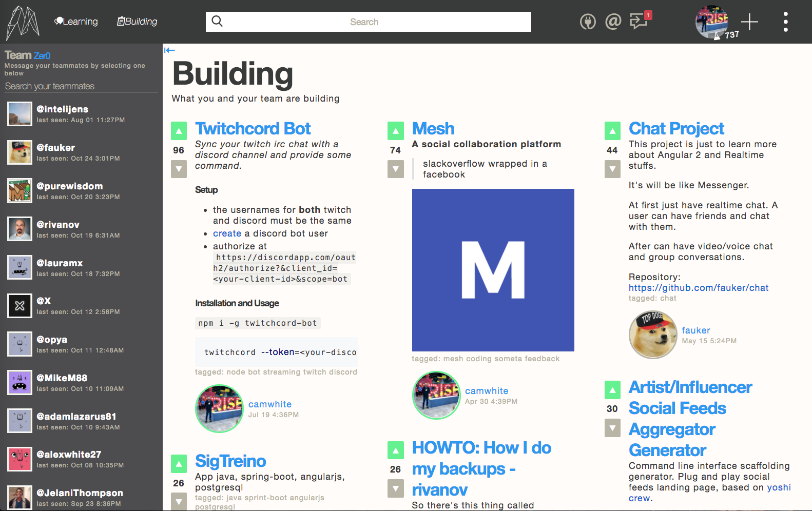Viewport: 812px width, 511px height.
Task: Downvote the SigTreino project
Action: pyautogui.click(x=179, y=501)
